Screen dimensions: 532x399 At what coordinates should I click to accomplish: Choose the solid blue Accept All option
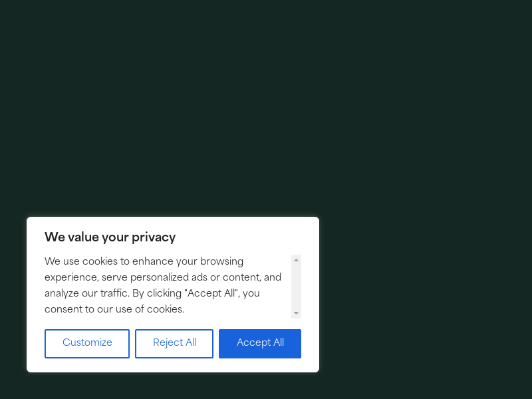[x=260, y=343]
